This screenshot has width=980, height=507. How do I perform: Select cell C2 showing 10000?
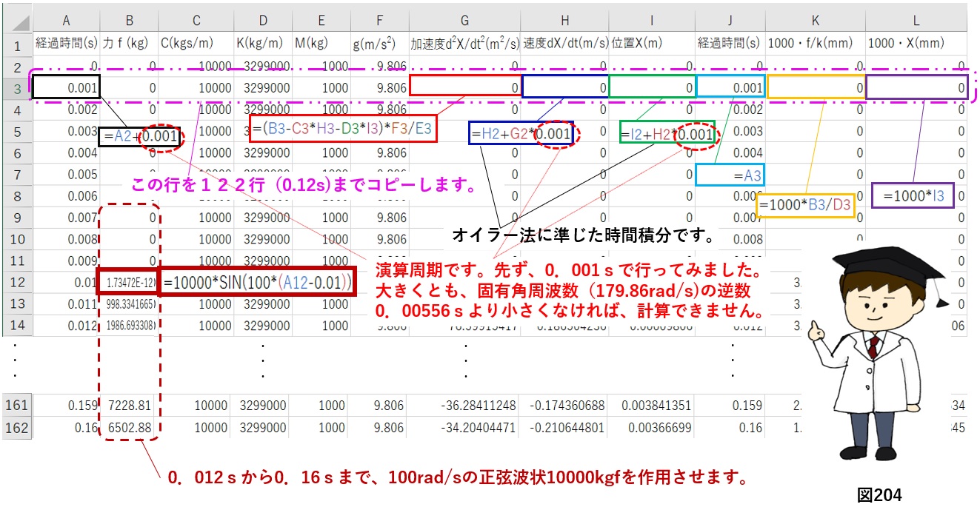197,64
